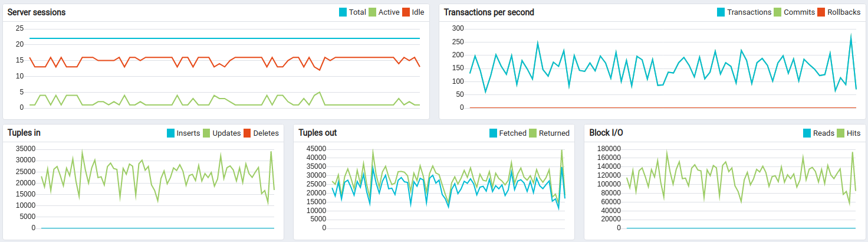868x242 pixels.
Task: Click the Tuples in panel title
Action: coord(24,133)
